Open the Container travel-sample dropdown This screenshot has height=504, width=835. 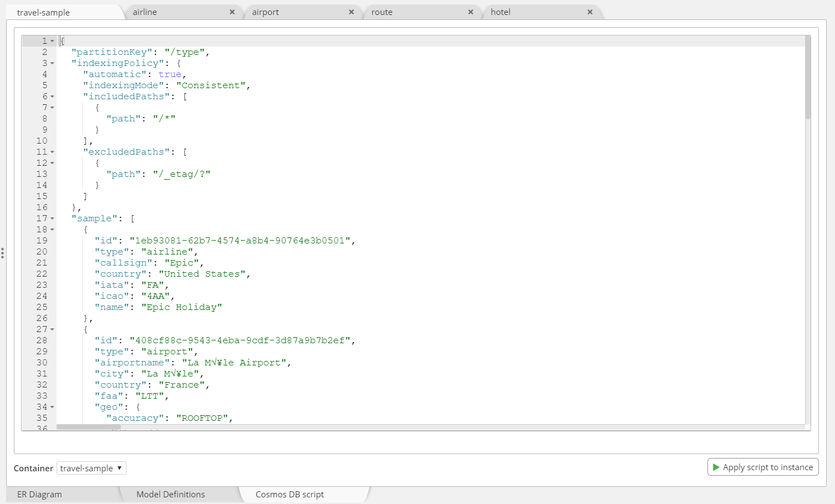point(92,468)
